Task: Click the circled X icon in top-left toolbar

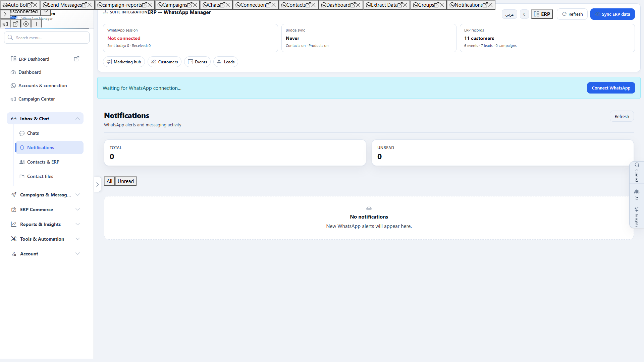Action: click(26, 24)
